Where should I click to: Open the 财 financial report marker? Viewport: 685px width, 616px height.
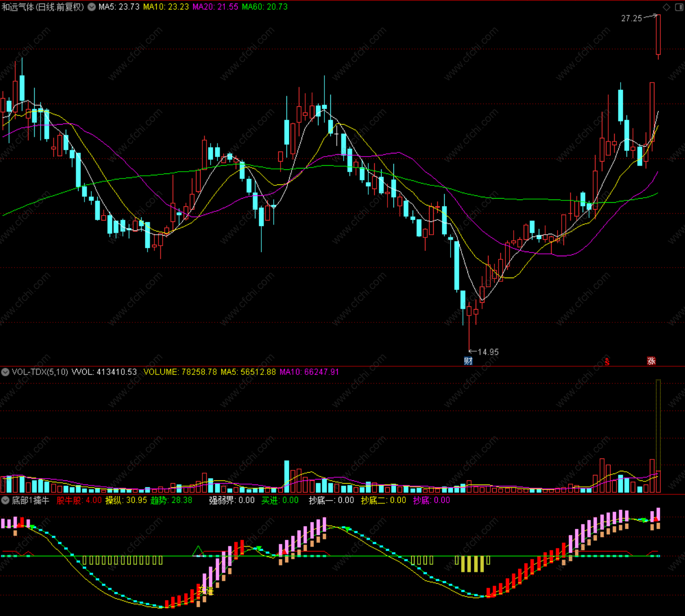pyautogui.click(x=468, y=361)
